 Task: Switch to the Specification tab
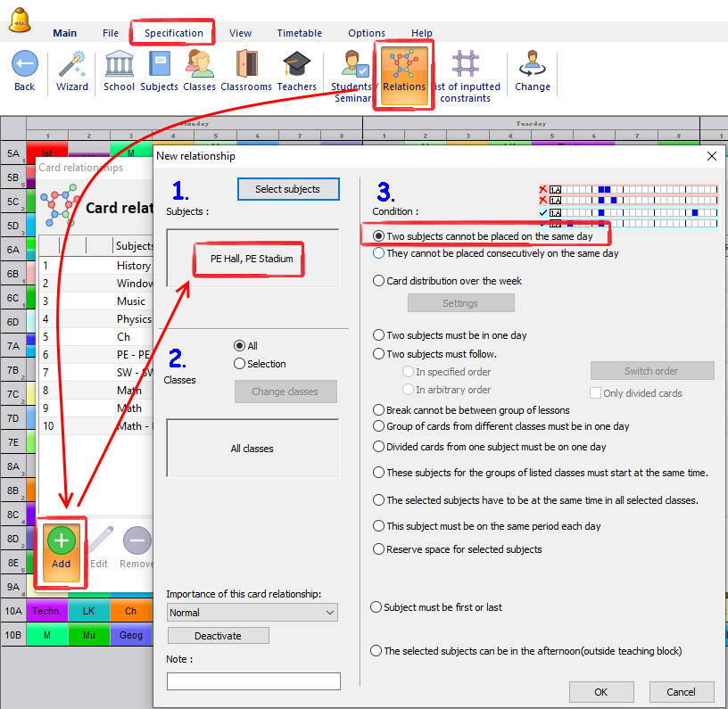coord(174,33)
